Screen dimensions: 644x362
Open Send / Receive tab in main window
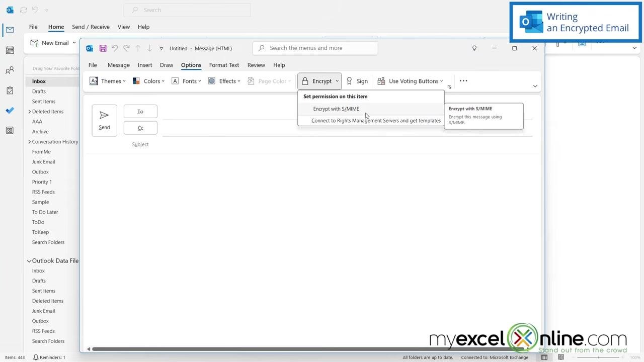pos(91,27)
